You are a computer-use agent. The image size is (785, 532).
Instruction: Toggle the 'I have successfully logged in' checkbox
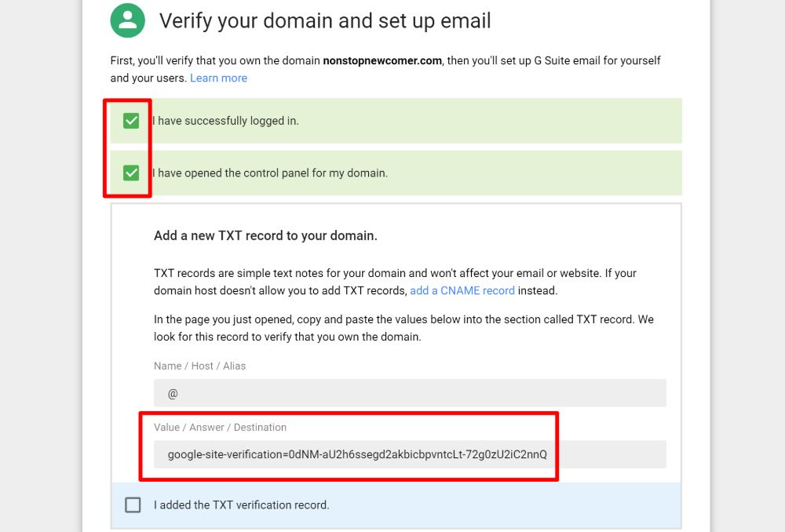(x=132, y=121)
